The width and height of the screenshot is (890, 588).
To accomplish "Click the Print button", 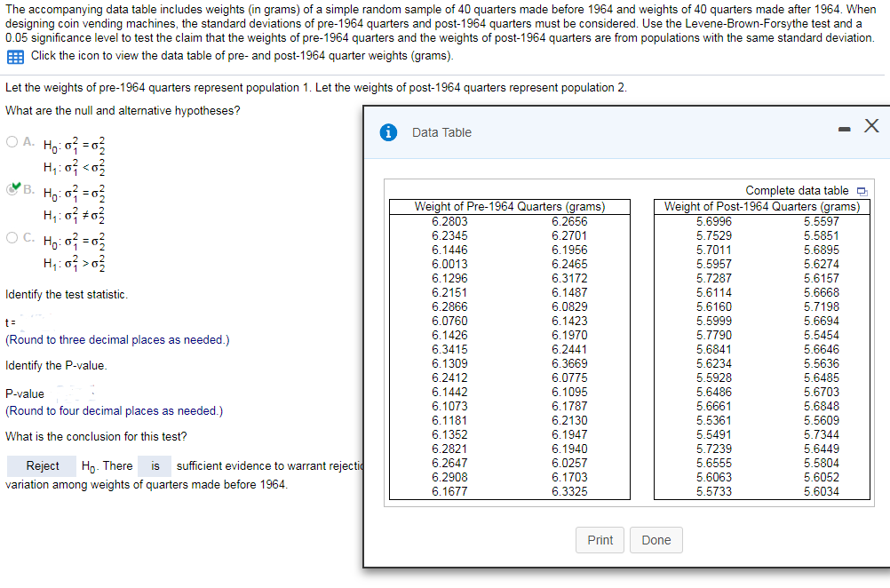I will tap(600, 540).
